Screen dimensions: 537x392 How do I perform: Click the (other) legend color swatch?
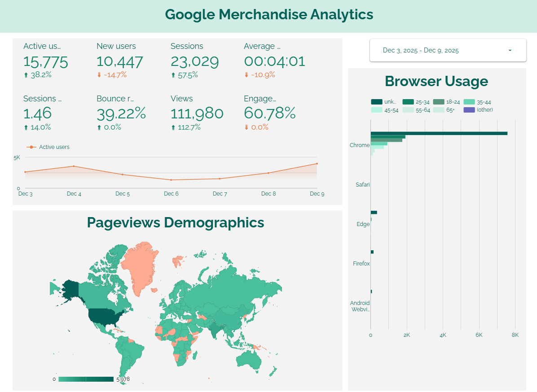(x=469, y=110)
